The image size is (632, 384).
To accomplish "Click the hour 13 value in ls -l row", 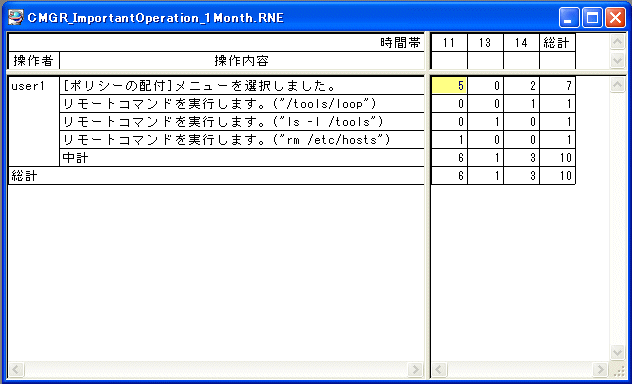I will pos(485,122).
